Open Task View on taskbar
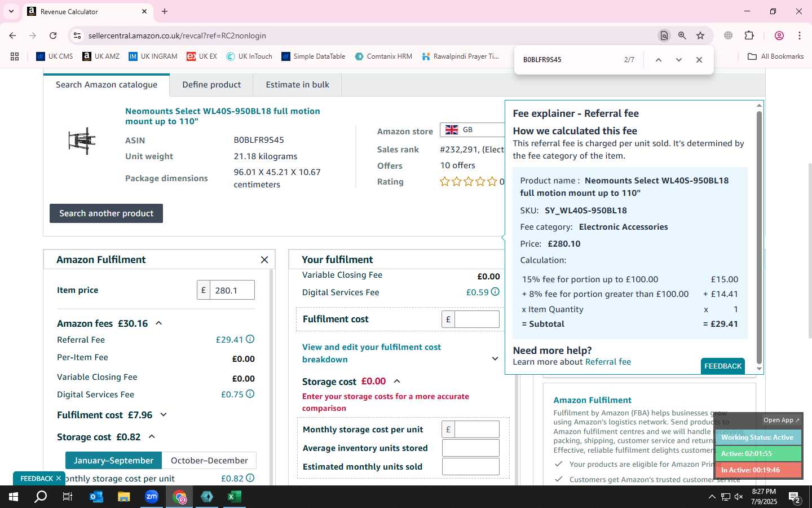Image resolution: width=812 pixels, height=508 pixels. tap(68, 497)
